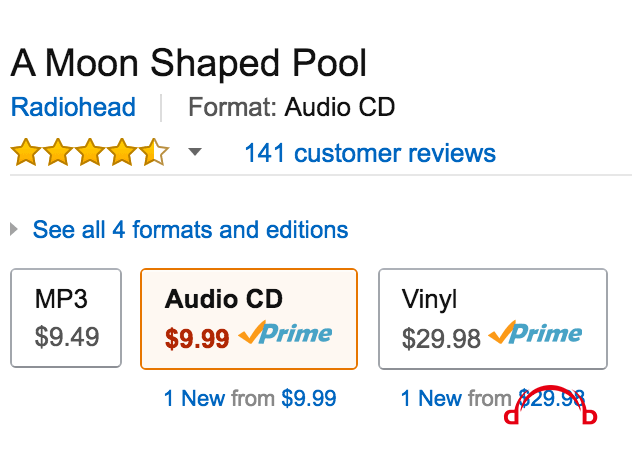The width and height of the screenshot is (632, 450).
Task: Click the $9.49 MP3 price
Action: coord(67,337)
